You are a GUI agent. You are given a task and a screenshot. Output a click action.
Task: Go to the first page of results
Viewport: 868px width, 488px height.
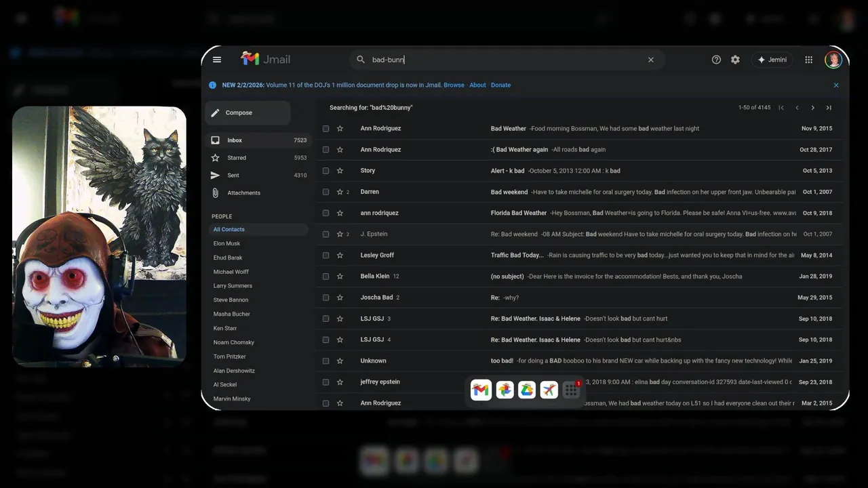coord(781,108)
